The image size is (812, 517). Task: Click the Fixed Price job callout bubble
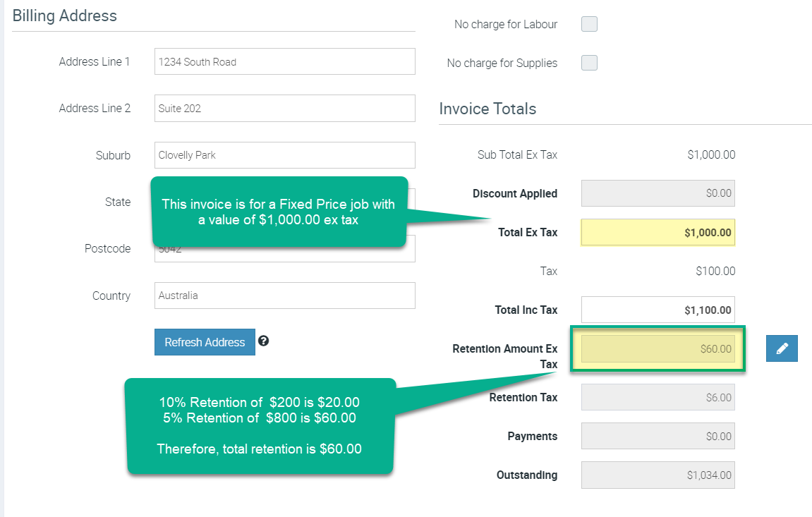click(279, 212)
